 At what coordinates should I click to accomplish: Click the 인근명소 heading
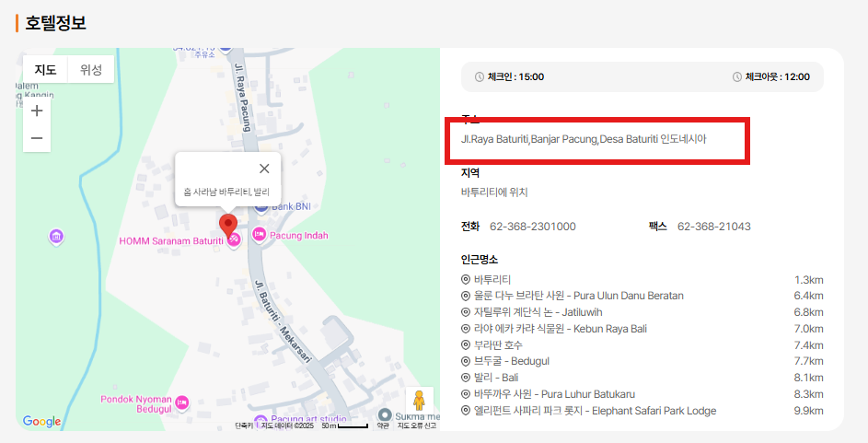pyautogui.click(x=480, y=259)
